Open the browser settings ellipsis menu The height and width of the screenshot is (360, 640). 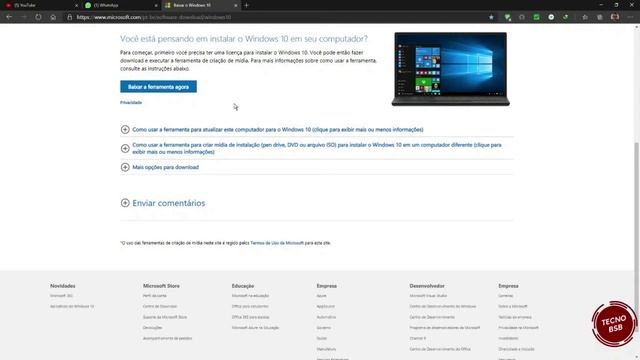click(631, 17)
